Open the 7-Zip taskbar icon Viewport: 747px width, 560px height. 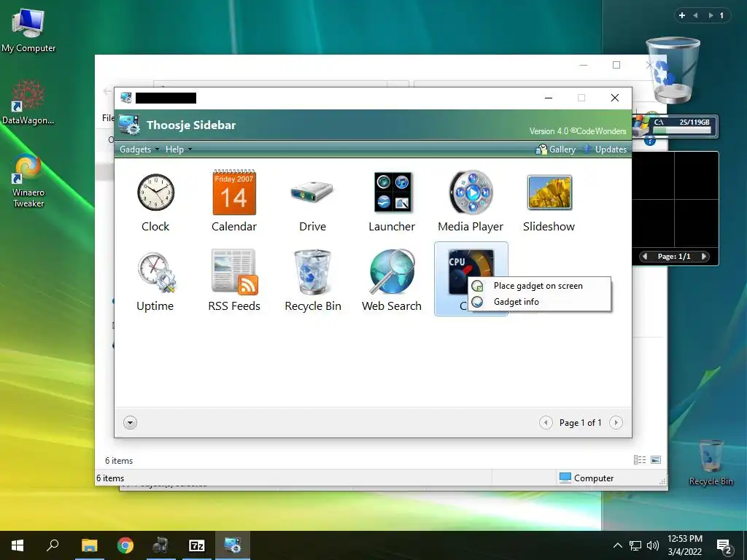[197, 545]
